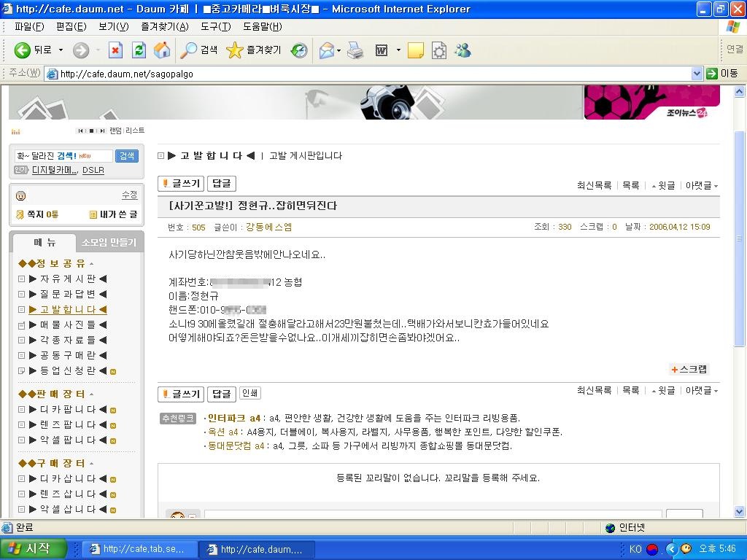
Task: Switch to 소모임 만들기 tab
Action: pyautogui.click(x=109, y=242)
